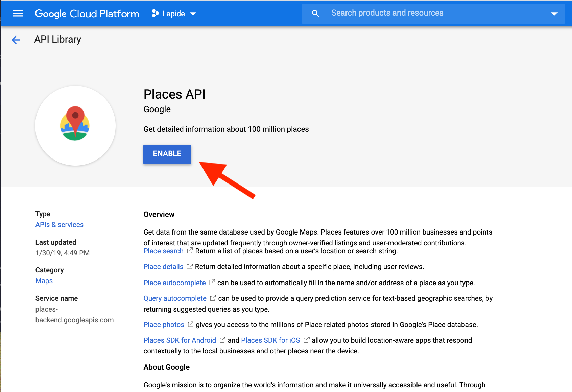This screenshot has width=572, height=392.
Task: Open Places SDK for Android external link icon
Action: tap(222, 340)
